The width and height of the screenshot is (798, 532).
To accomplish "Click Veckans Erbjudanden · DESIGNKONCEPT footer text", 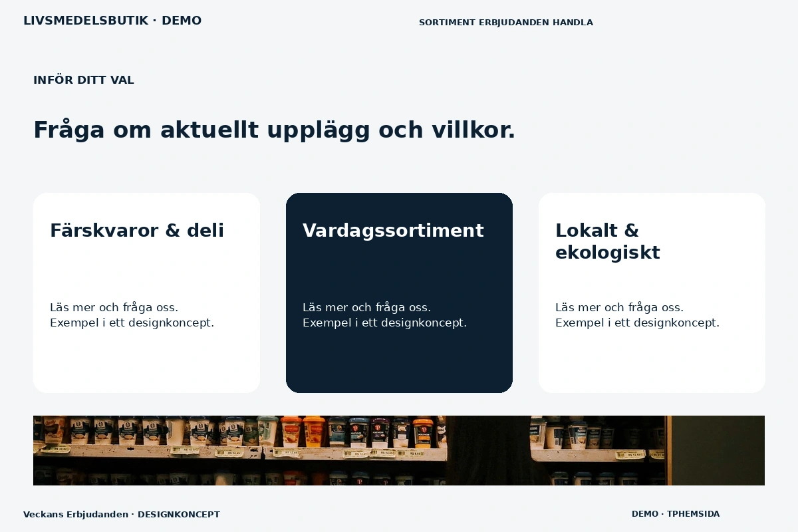I will (x=122, y=515).
